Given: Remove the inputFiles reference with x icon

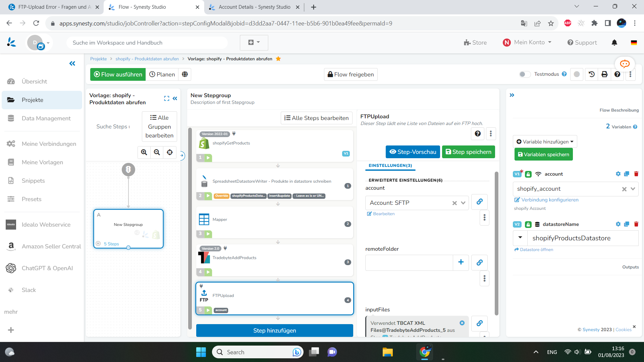Looking at the screenshot, I should (x=462, y=323).
